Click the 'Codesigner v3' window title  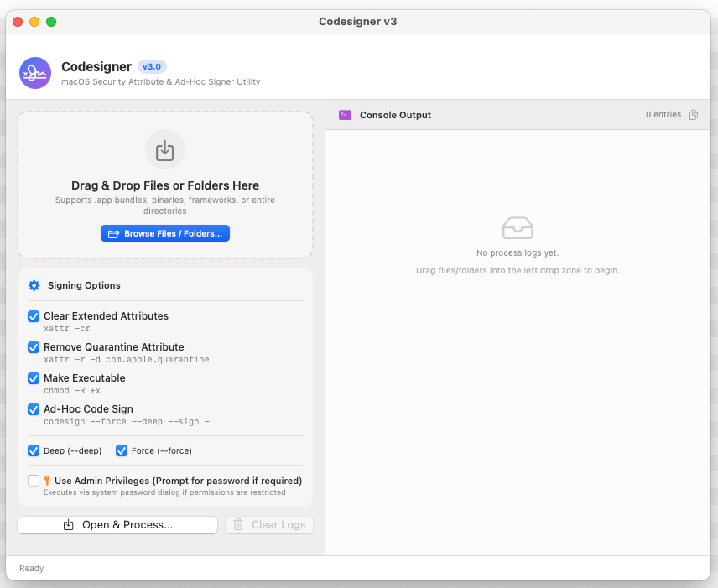coord(358,22)
